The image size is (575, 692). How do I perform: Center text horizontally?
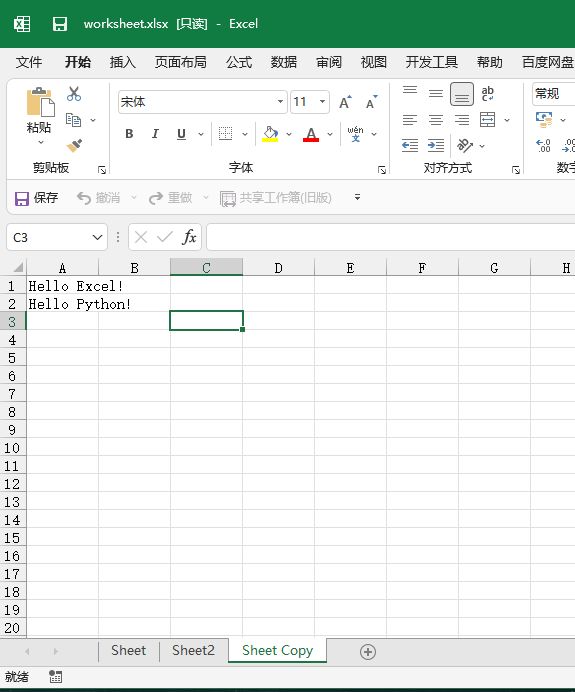[436, 120]
